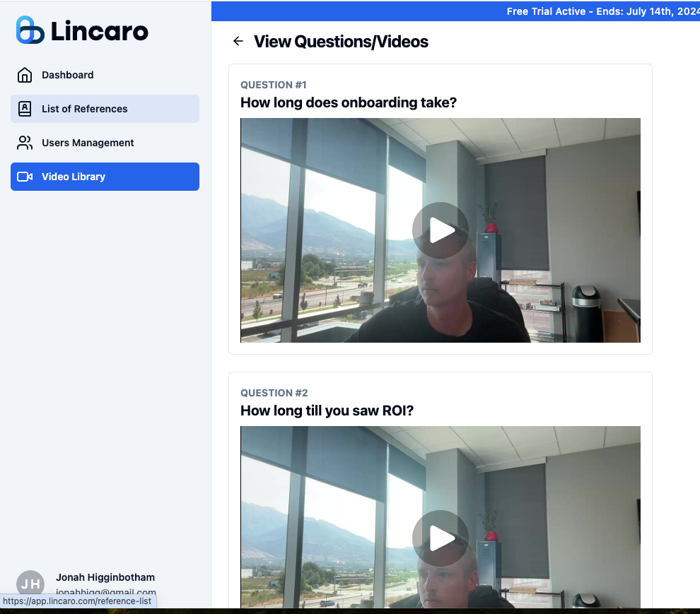
Task: Click the Free Trial Active banner
Action: click(455, 11)
